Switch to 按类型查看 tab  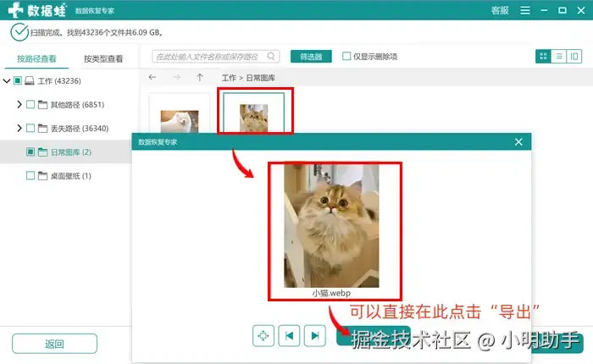[103, 58]
